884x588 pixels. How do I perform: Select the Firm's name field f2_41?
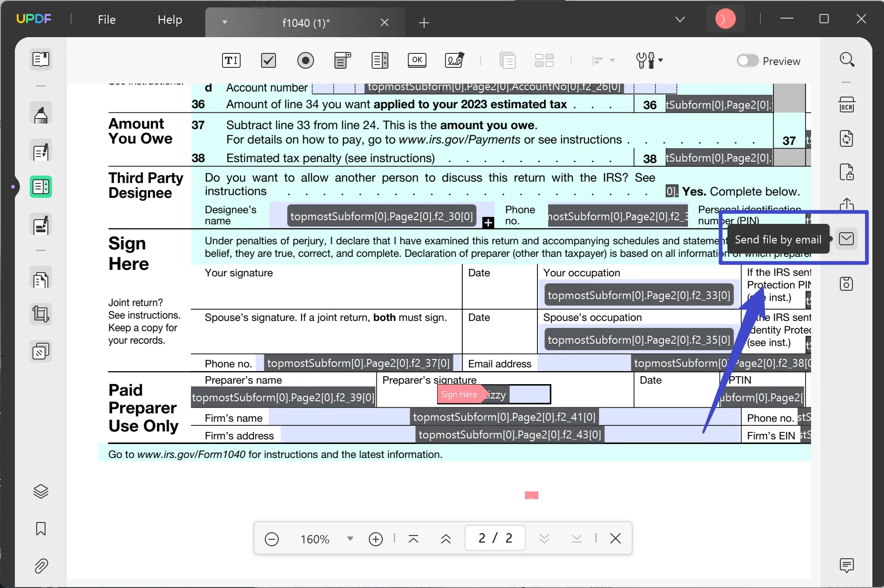504,417
